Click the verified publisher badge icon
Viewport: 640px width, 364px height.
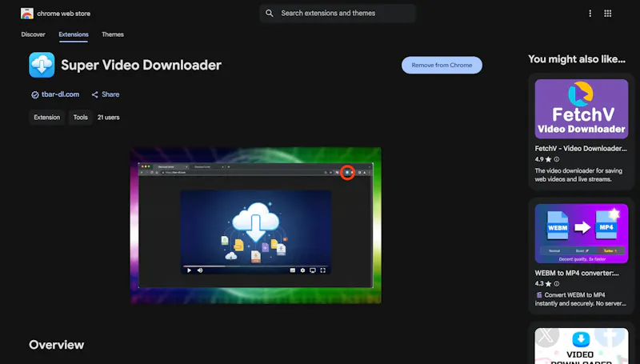tap(35, 94)
